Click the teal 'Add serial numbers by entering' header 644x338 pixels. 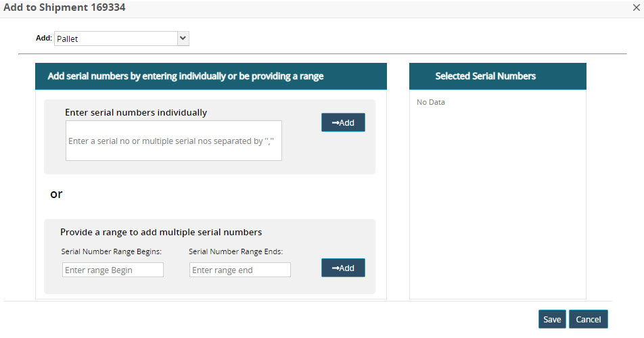[x=210, y=76]
